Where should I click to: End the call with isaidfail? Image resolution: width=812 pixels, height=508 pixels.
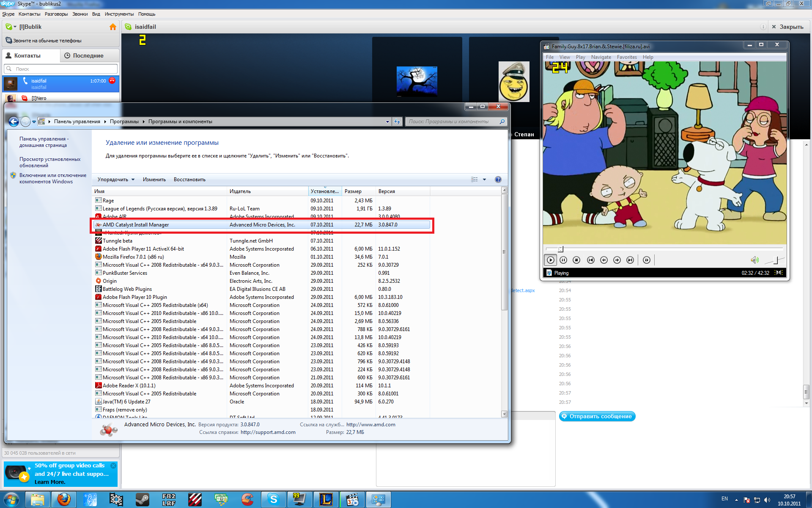click(x=112, y=80)
